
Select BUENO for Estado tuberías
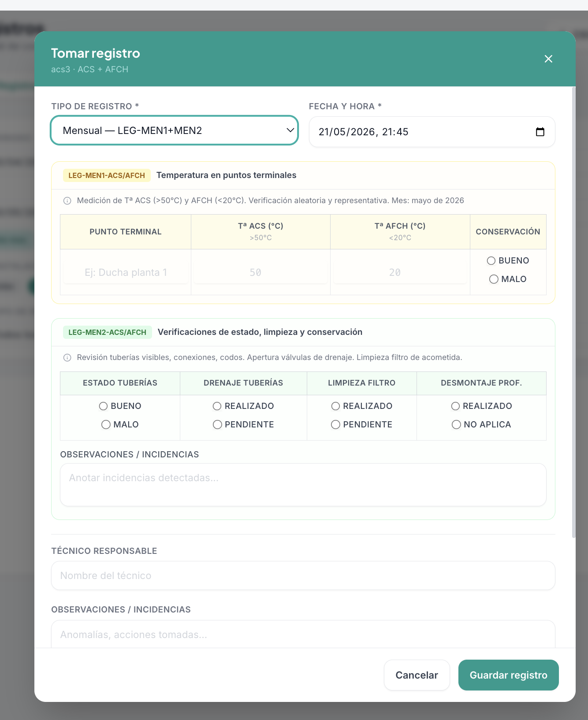[103, 406]
